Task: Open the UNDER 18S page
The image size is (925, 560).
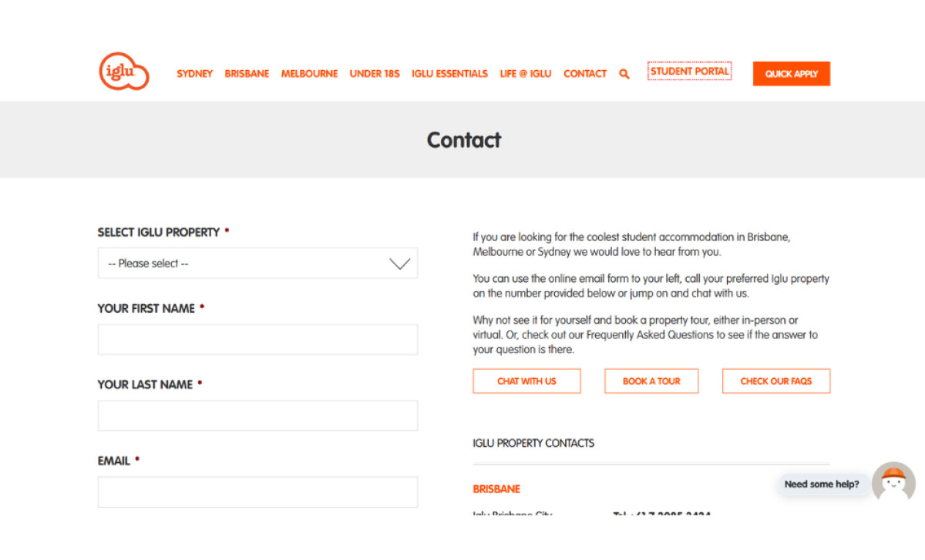Action: pos(375,73)
